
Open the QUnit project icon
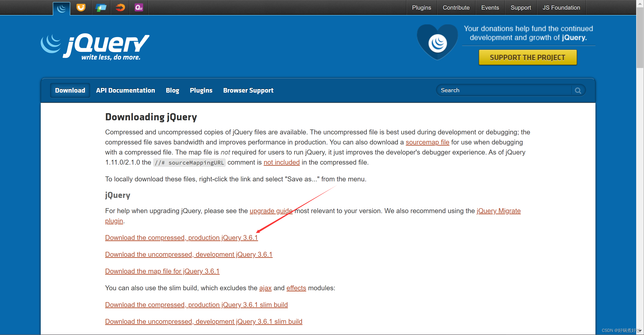click(139, 8)
